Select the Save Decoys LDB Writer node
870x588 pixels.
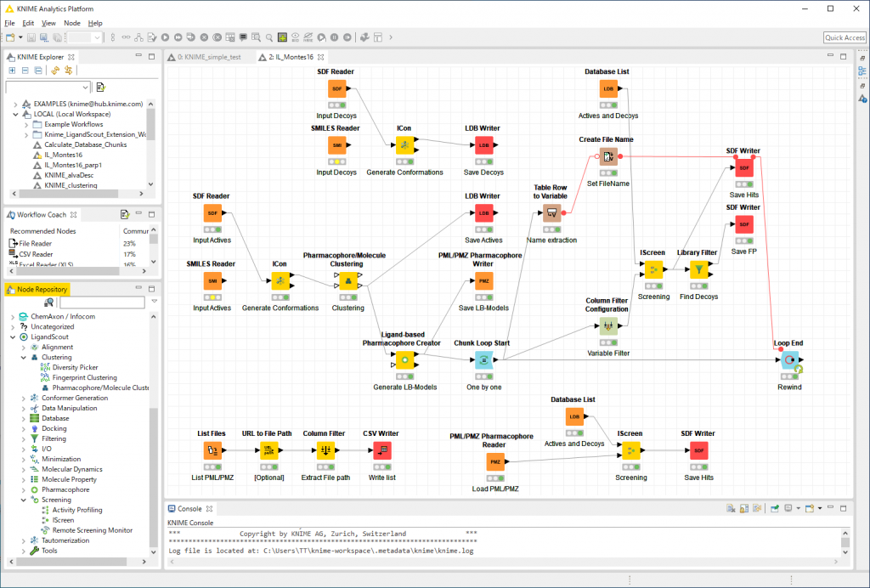tap(483, 145)
